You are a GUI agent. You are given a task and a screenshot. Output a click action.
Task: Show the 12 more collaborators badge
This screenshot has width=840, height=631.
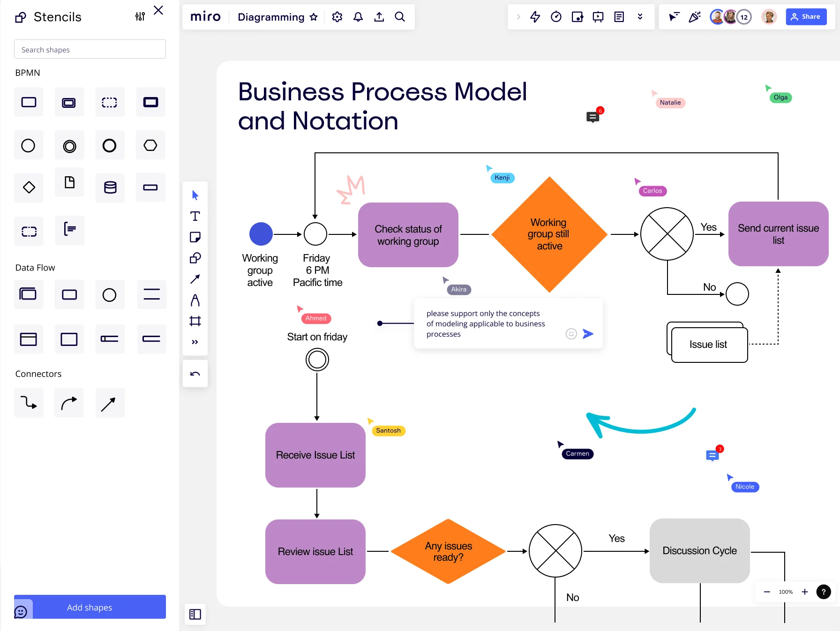[x=744, y=17]
